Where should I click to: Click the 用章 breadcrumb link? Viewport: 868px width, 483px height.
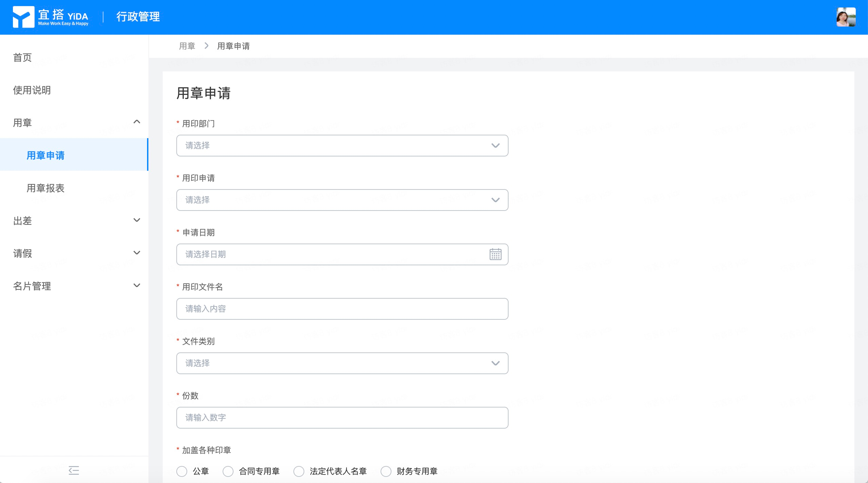point(187,46)
